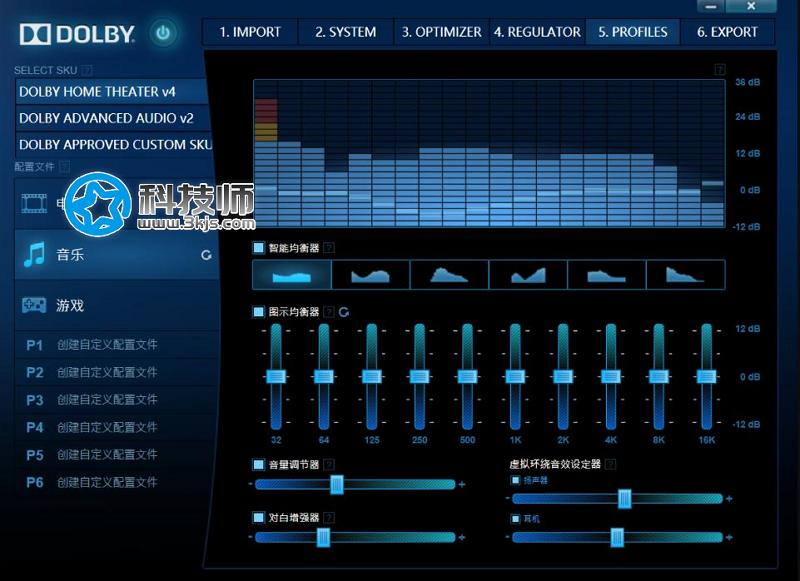Click the 500 Hz equalizer slider handle
The height and width of the screenshot is (581, 800).
[467, 376]
